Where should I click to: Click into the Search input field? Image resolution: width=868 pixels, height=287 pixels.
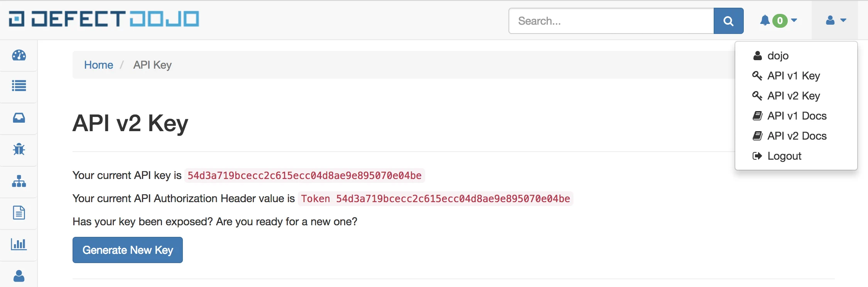coord(611,21)
